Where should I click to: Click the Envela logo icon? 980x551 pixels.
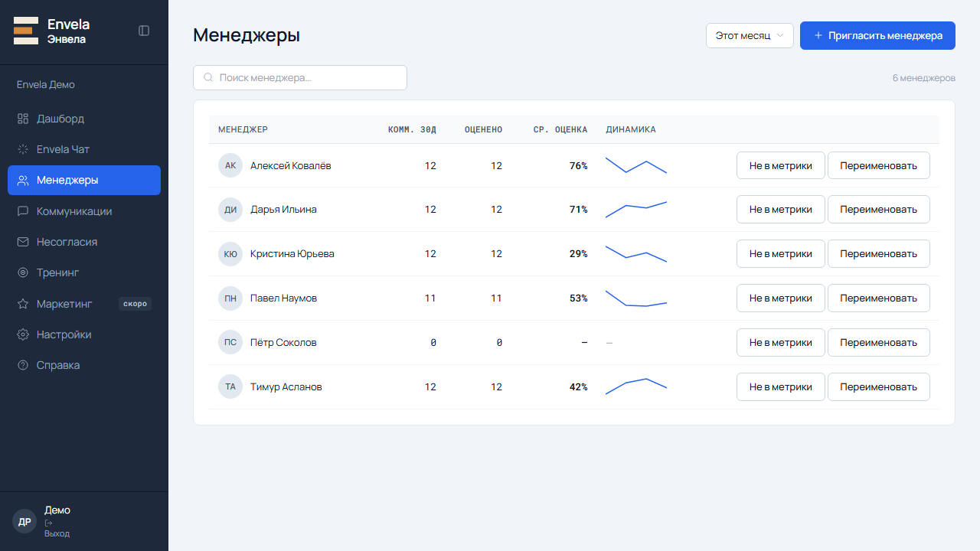pos(26,31)
